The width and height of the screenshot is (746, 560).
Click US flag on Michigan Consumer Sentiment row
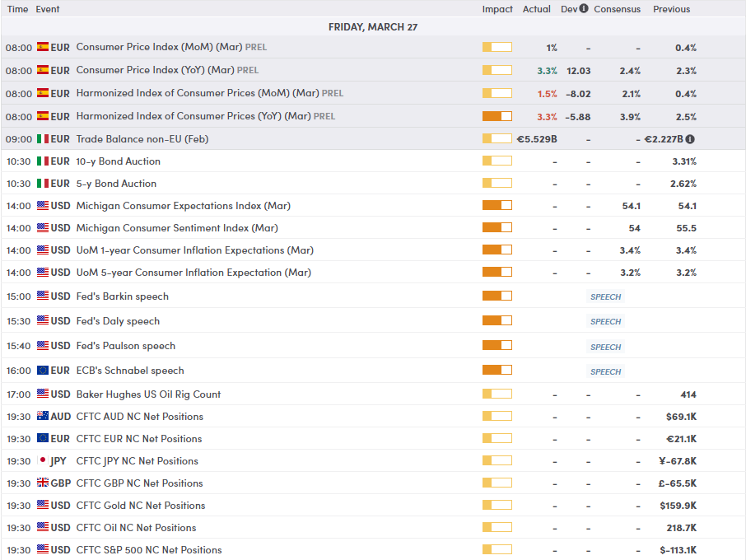pos(43,228)
